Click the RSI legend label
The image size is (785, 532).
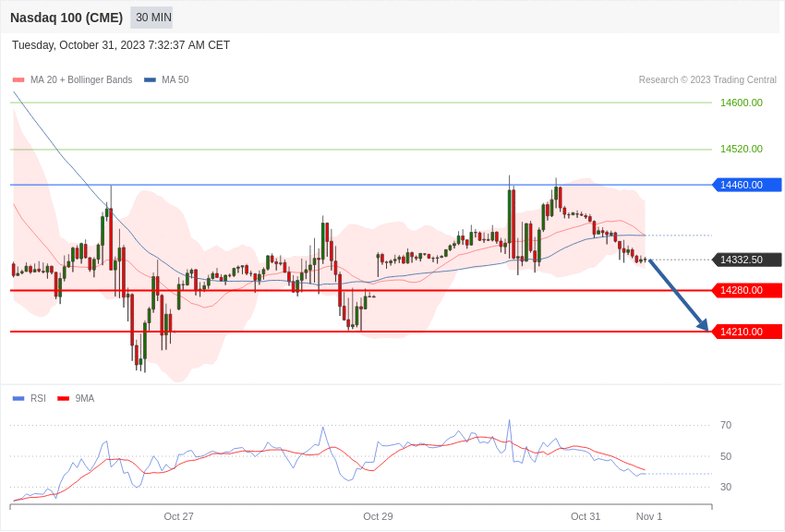pyautogui.click(x=38, y=399)
